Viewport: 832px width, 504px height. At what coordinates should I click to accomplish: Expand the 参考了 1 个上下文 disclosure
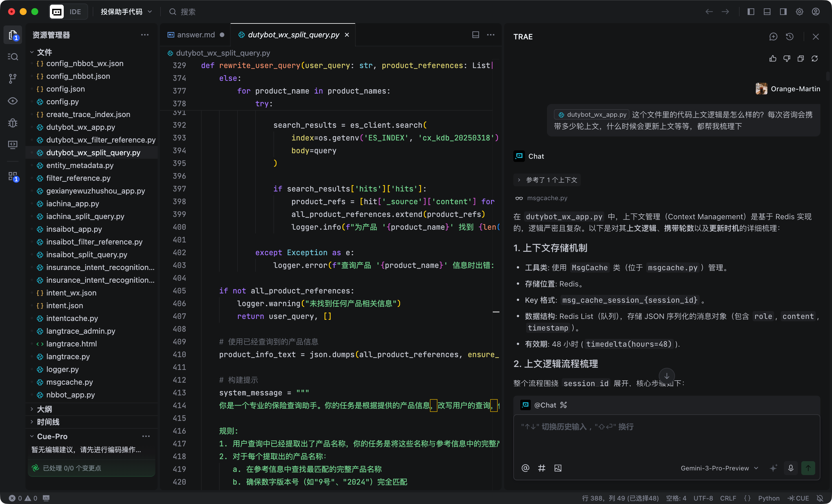coord(547,180)
